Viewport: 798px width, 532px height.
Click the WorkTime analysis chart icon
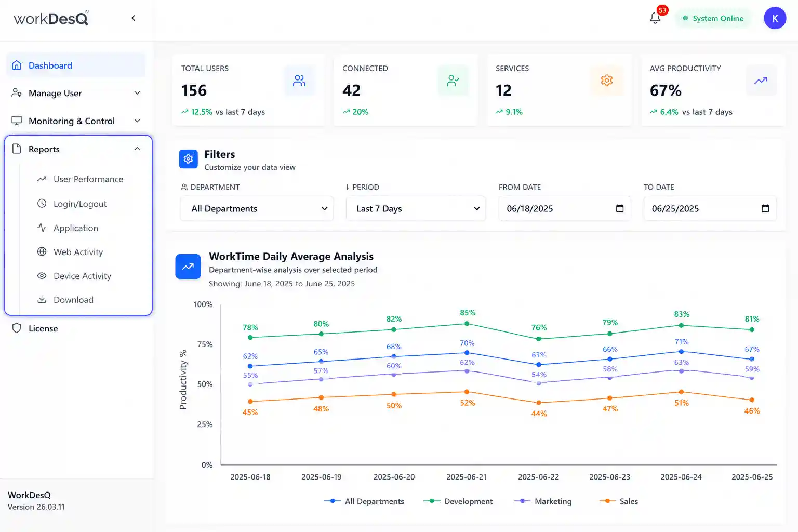188,267
